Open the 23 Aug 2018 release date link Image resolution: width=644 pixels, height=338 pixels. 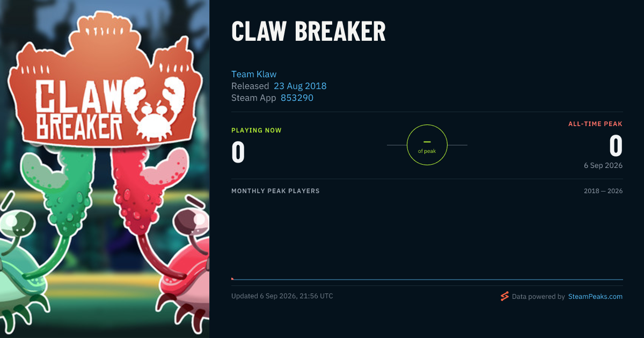300,86
